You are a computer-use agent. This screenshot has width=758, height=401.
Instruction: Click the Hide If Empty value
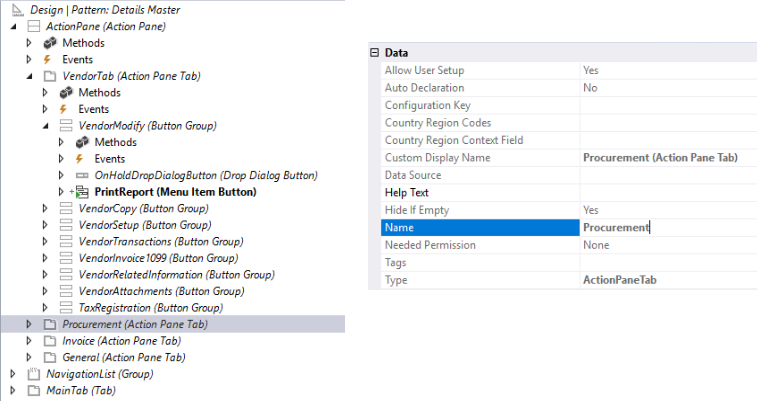click(x=664, y=210)
